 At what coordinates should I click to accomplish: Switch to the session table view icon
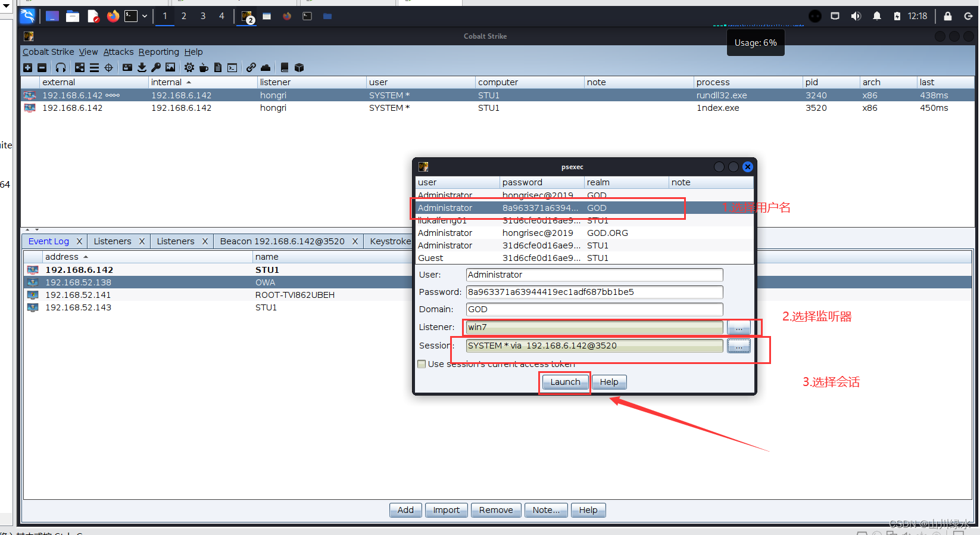(x=94, y=68)
